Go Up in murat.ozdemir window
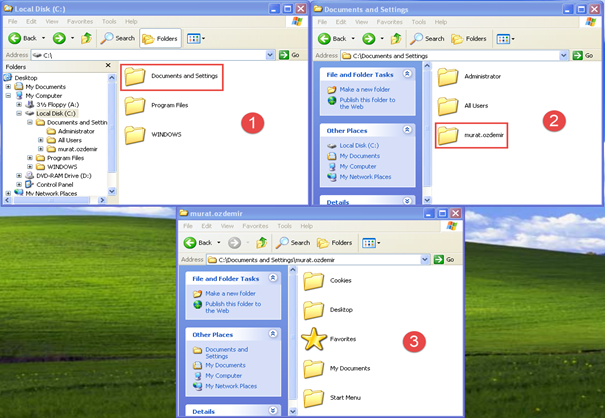605x418 pixels. click(x=262, y=243)
